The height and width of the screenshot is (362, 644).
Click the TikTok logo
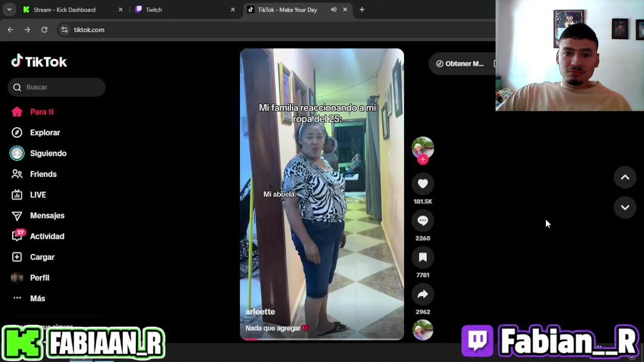(x=39, y=62)
